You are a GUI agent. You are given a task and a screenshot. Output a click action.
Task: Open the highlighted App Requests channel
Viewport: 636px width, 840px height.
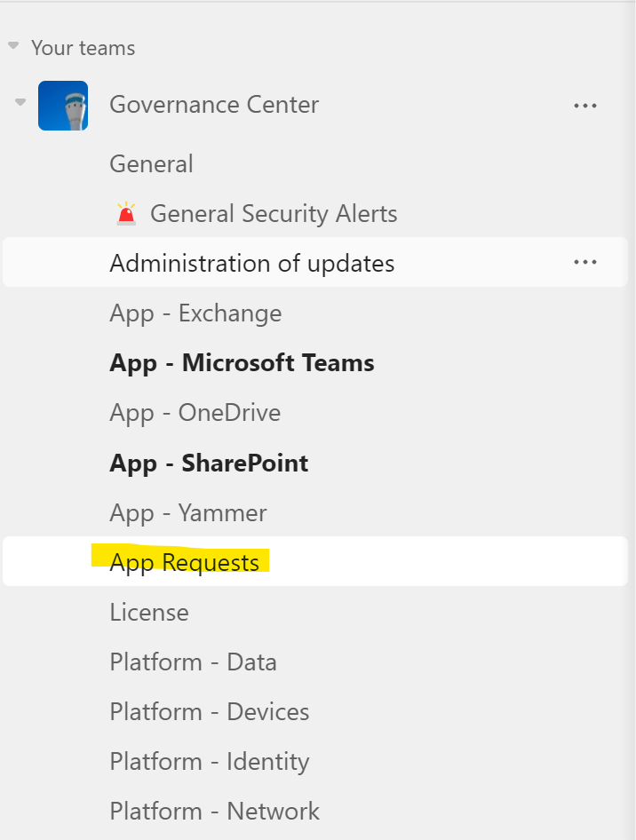point(184,563)
